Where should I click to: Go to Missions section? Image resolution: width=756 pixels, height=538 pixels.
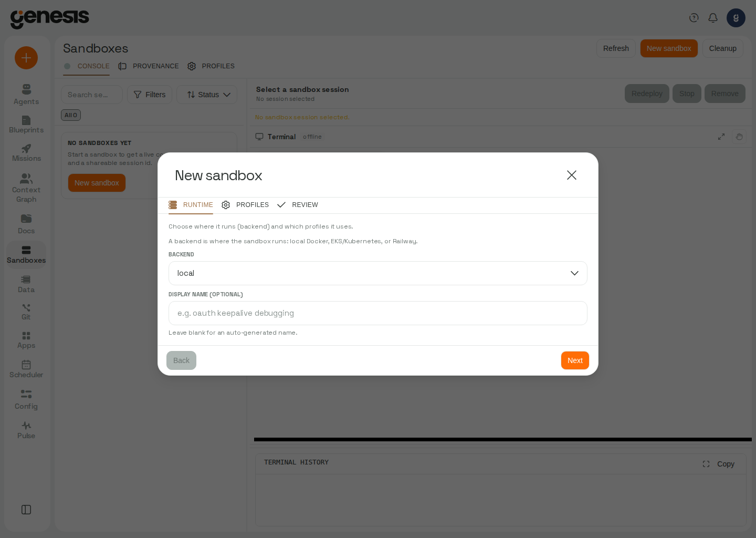26,153
